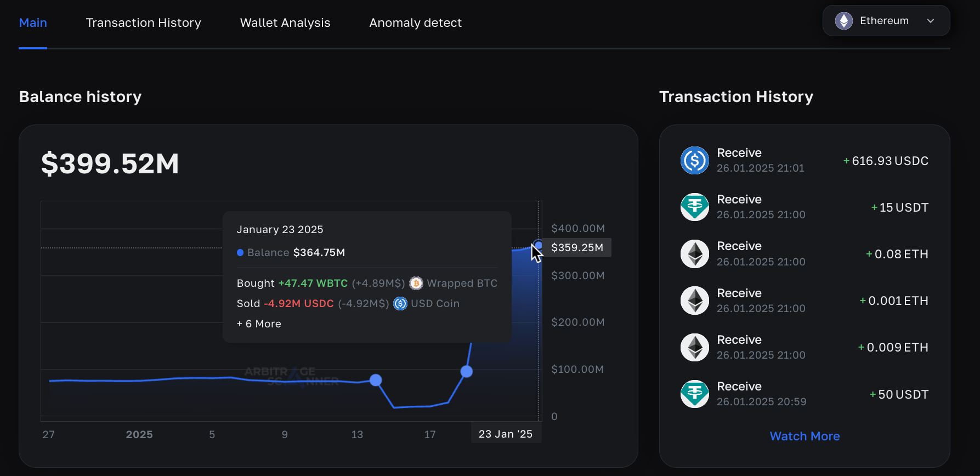Image resolution: width=980 pixels, height=476 pixels.
Task: Click the Tether icon for 15 USDT receive
Action: pyautogui.click(x=694, y=207)
